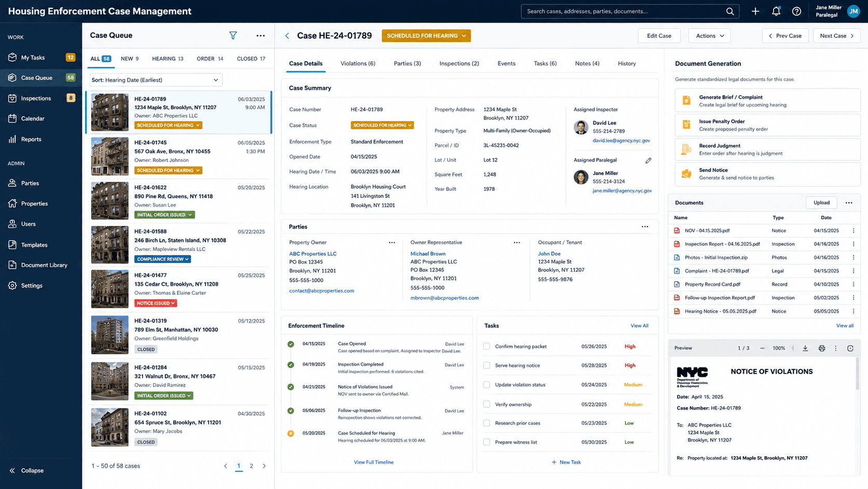Check the Prepare witness list task

point(486,442)
